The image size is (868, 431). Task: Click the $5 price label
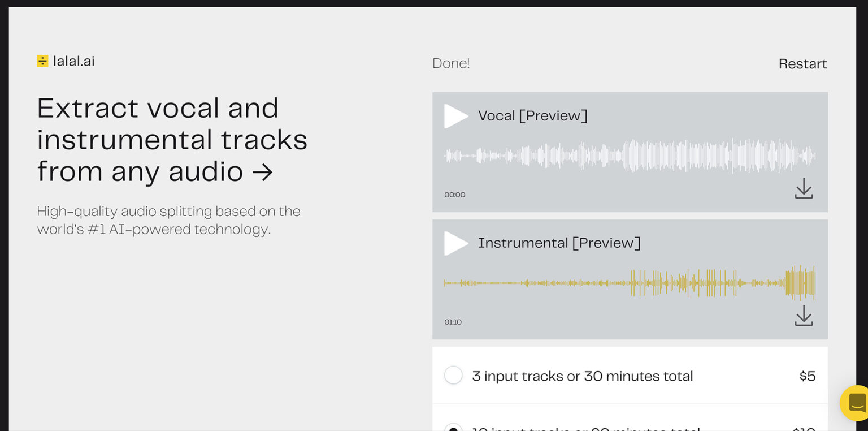coord(808,376)
